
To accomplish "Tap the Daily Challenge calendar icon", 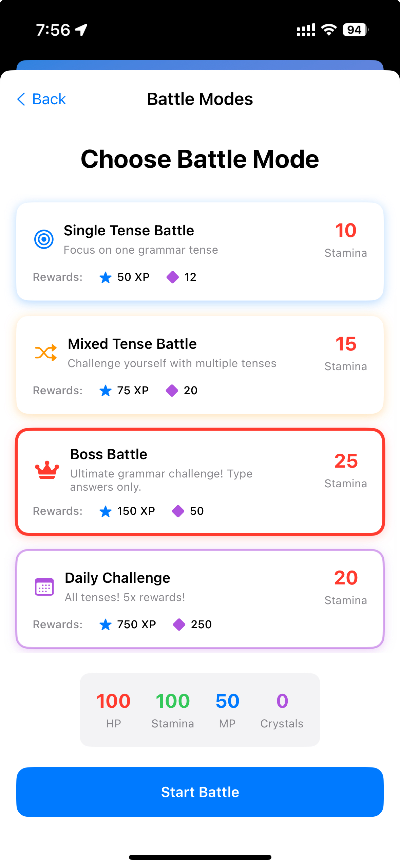I will [x=44, y=586].
